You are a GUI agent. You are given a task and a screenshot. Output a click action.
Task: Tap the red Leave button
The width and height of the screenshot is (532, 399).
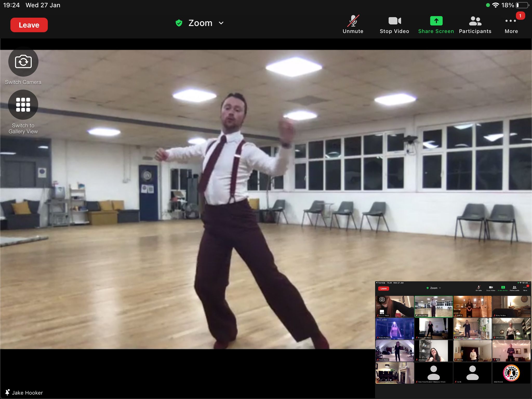pyautogui.click(x=29, y=25)
